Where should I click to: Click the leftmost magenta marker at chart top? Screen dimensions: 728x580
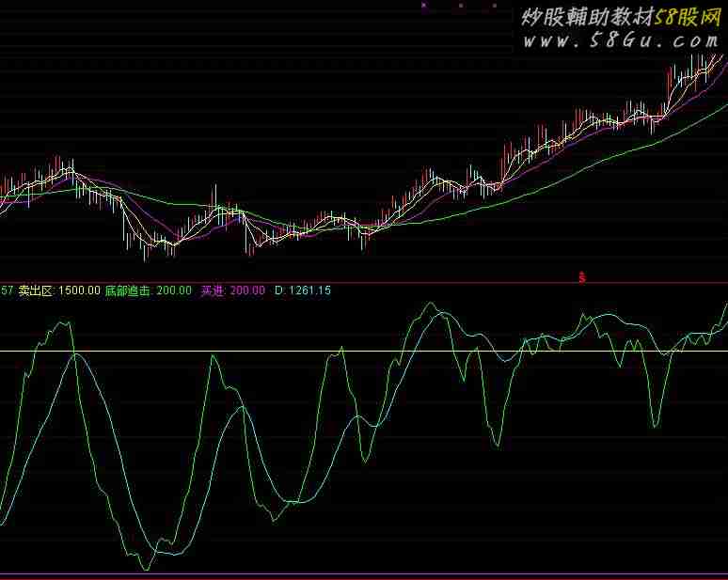423,5
